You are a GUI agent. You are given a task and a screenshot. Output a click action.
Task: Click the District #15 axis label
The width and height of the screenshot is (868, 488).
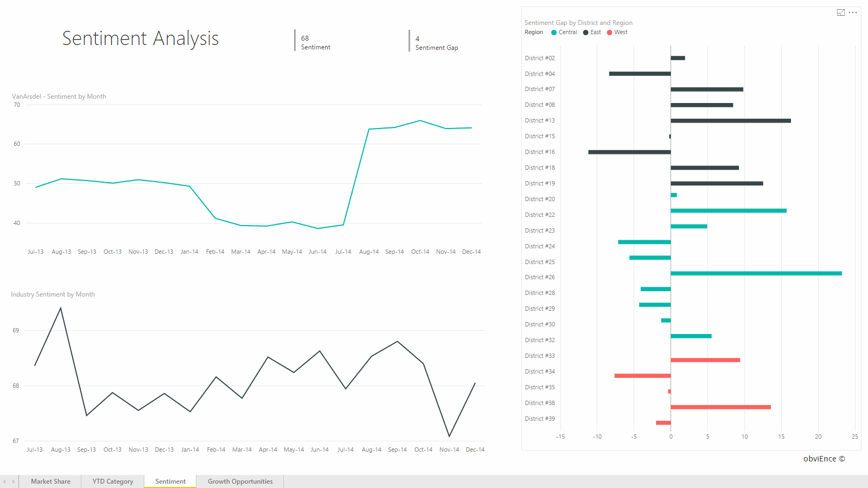[x=540, y=136]
